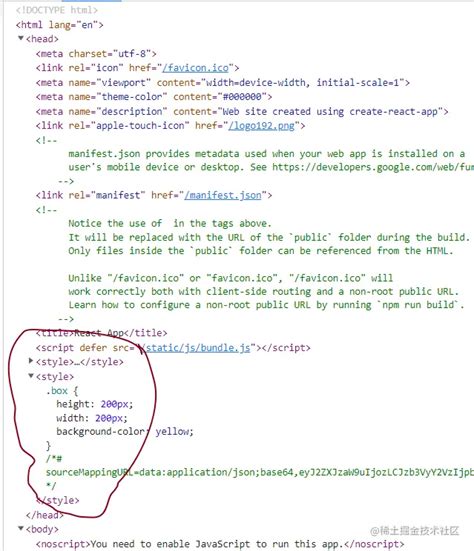Select the noscript element line

tap(220, 544)
